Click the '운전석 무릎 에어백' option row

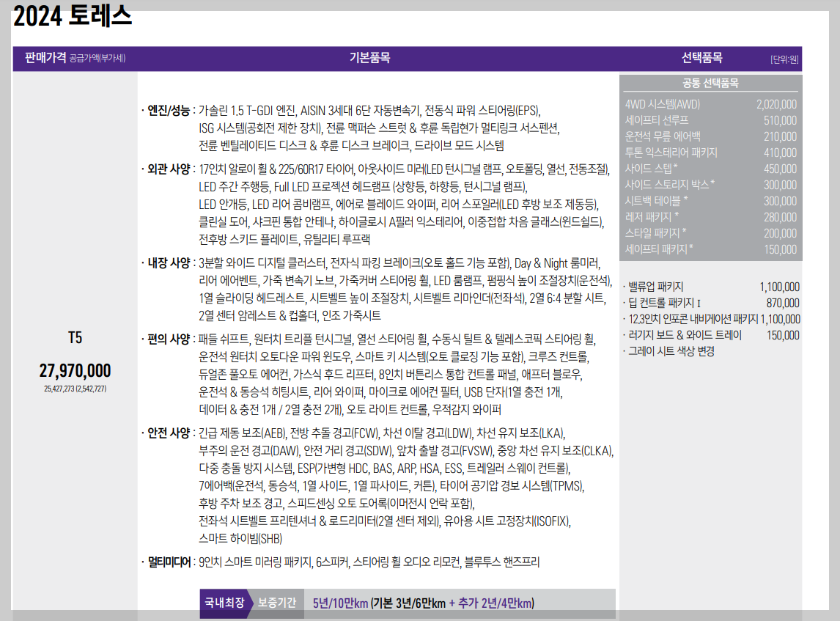(x=710, y=136)
